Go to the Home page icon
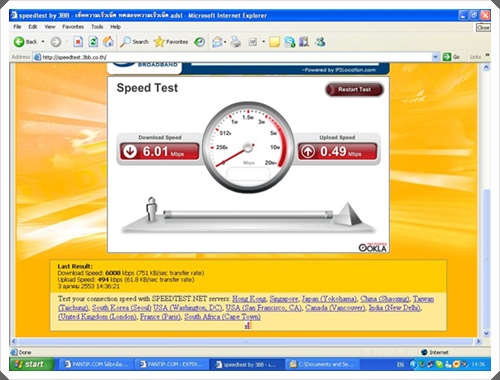The width and height of the screenshot is (500, 380). pos(108,42)
